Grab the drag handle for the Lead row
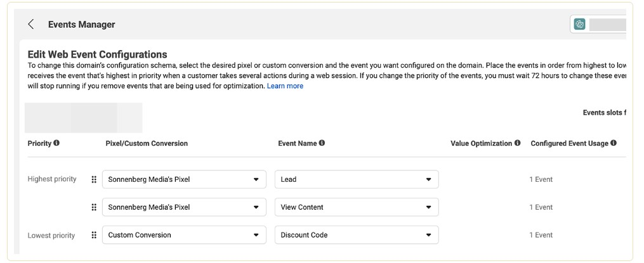 (x=94, y=179)
